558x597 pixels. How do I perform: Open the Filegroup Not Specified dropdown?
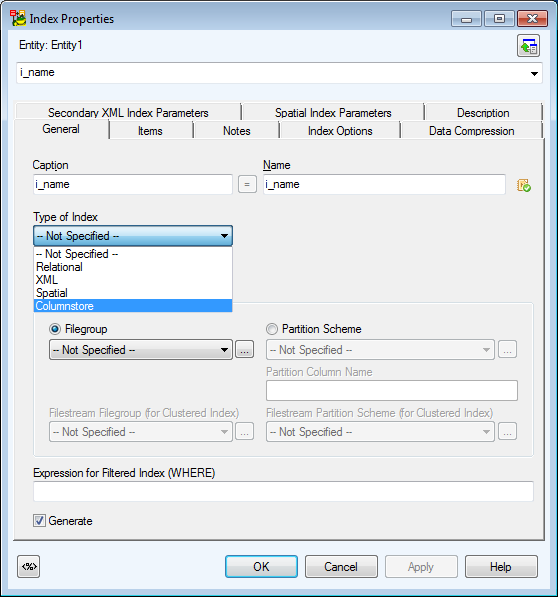[141, 350]
